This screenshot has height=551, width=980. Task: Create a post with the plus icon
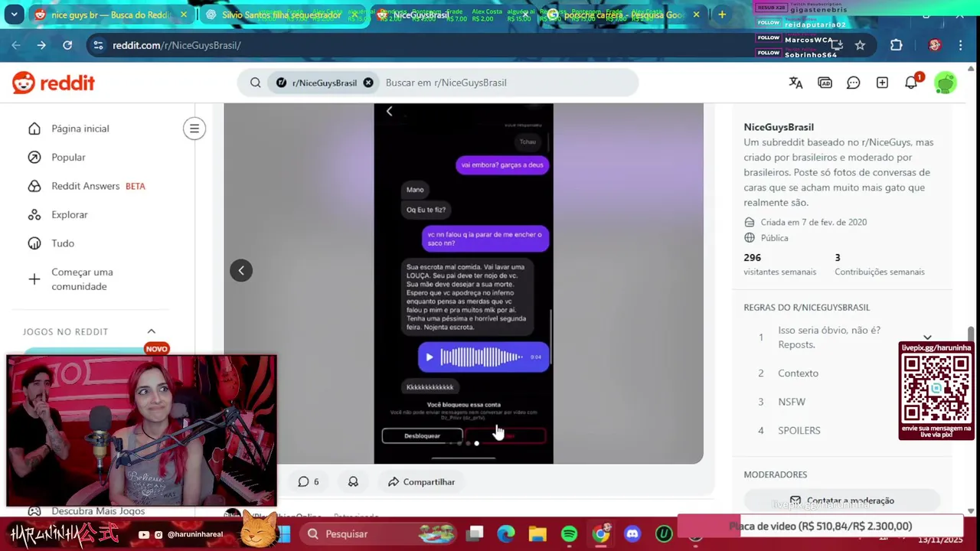click(882, 83)
